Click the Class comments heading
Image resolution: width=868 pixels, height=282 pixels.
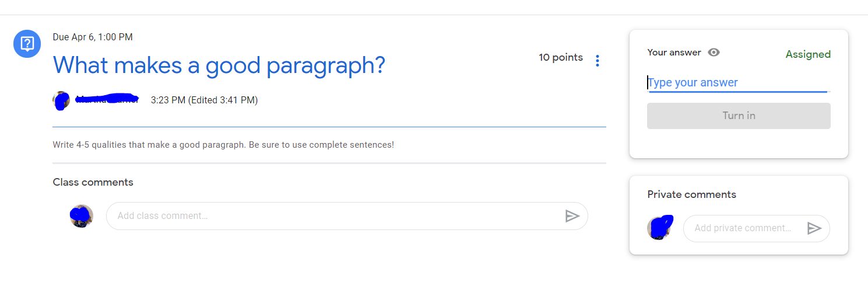point(93,182)
